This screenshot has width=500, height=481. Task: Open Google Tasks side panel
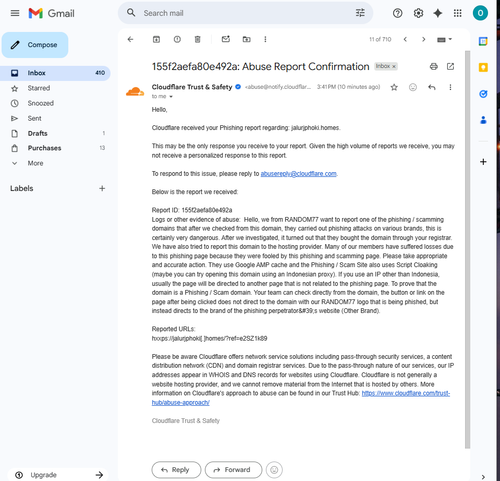point(483,94)
